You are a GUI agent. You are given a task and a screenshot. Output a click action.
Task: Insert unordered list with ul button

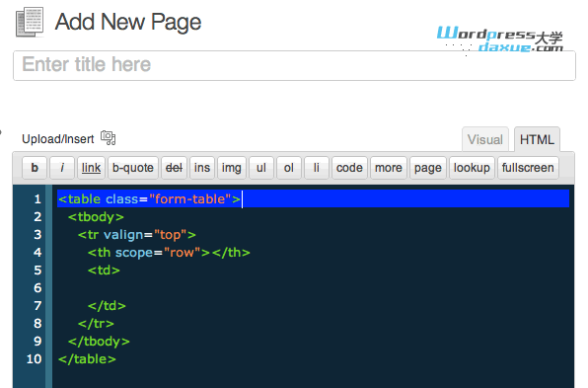click(261, 168)
